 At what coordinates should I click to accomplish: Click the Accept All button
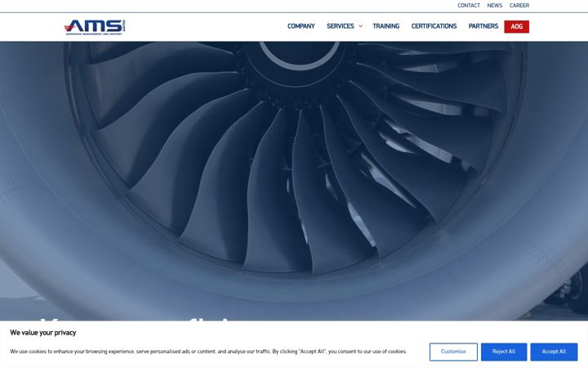(554, 352)
